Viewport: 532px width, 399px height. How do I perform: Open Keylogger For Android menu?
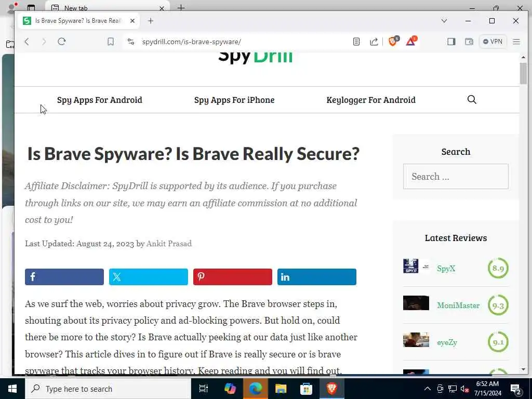point(371,100)
